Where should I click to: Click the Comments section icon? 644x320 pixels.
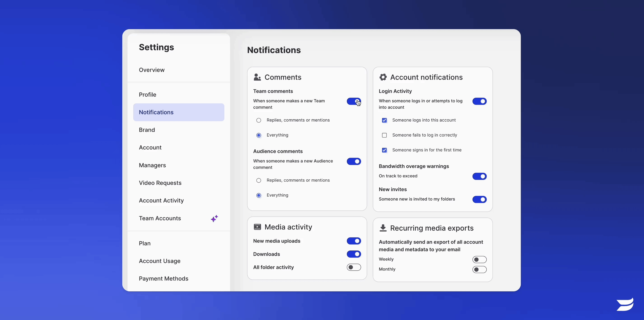(x=257, y=77)
